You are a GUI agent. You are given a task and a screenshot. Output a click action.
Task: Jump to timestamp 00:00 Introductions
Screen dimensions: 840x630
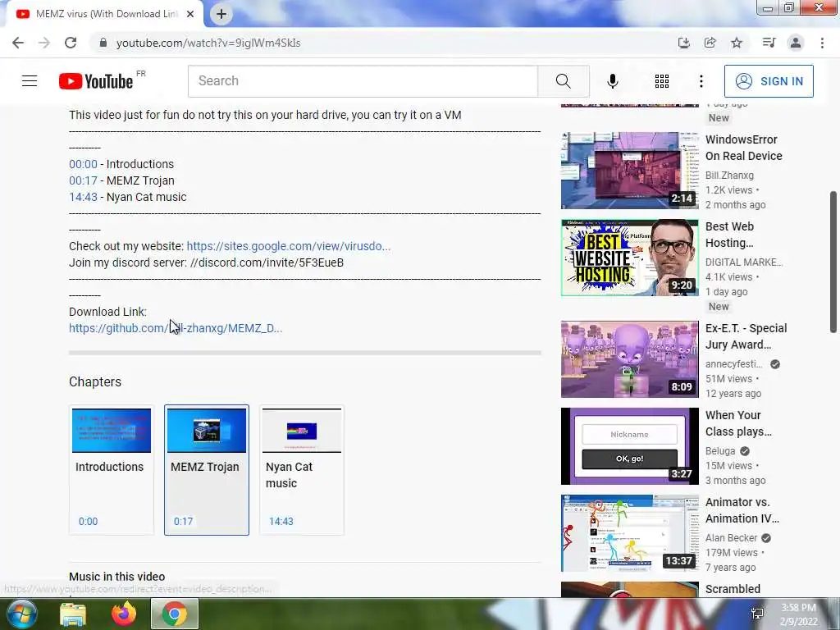(x=83, y=164)
